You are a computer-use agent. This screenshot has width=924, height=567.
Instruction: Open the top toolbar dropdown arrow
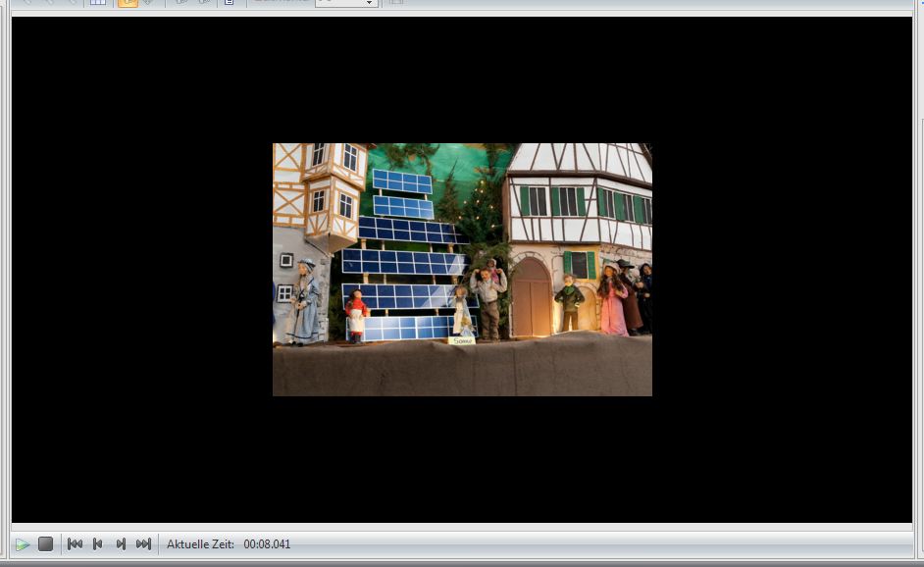coord(370,3)
